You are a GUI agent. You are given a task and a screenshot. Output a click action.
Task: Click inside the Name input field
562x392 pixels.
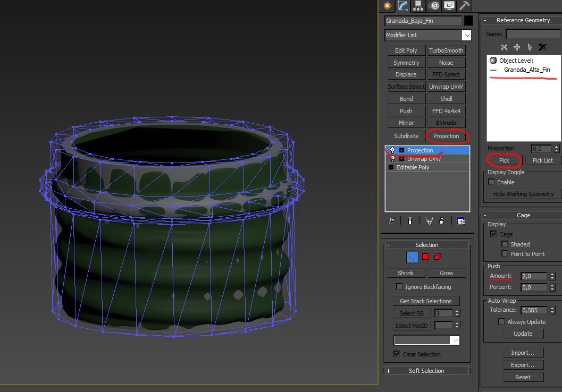(x=533, y=33)
